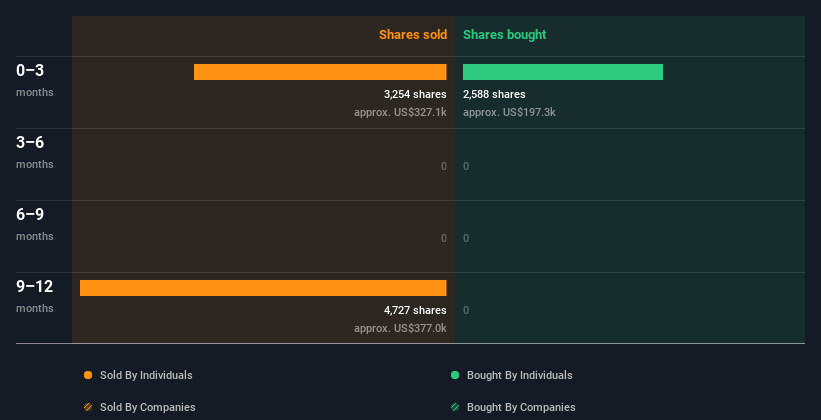The width and height of the screenshot is (821, 420).
Task: Click the 6–9 months row label
Action: click(x=35, y=224)
